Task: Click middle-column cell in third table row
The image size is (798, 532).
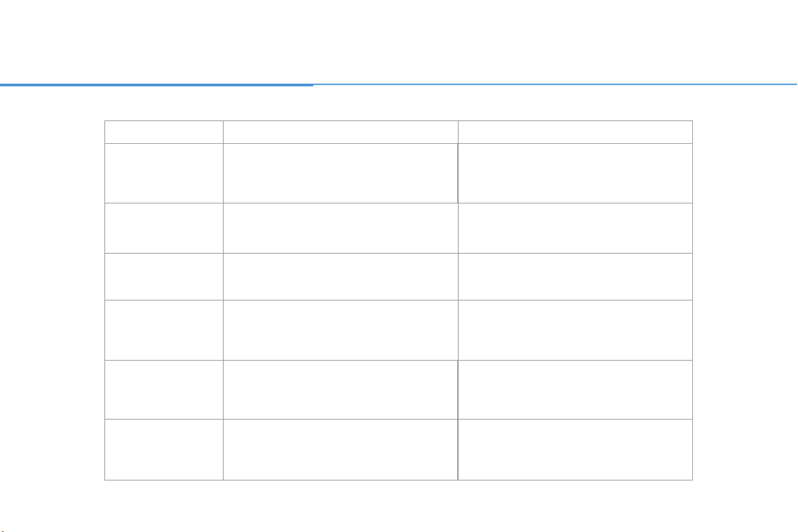Action: pos(341,228)
